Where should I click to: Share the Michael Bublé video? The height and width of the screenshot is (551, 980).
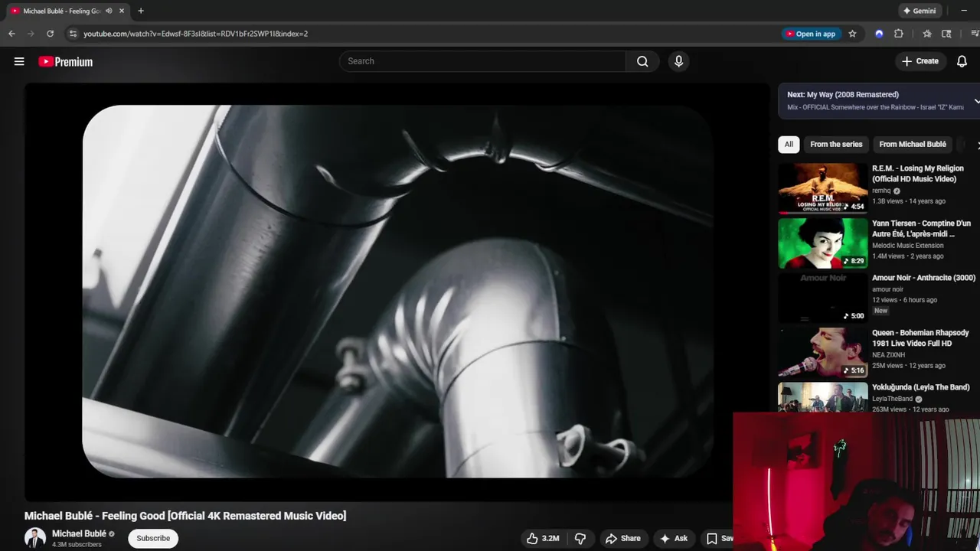tap(622, 538)
